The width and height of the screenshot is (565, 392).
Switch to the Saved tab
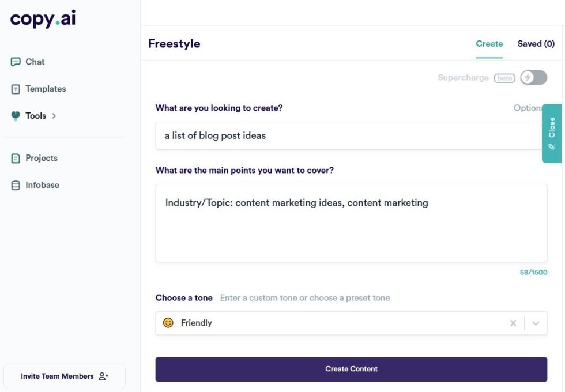pyautogui.click(x=536, y=43)
